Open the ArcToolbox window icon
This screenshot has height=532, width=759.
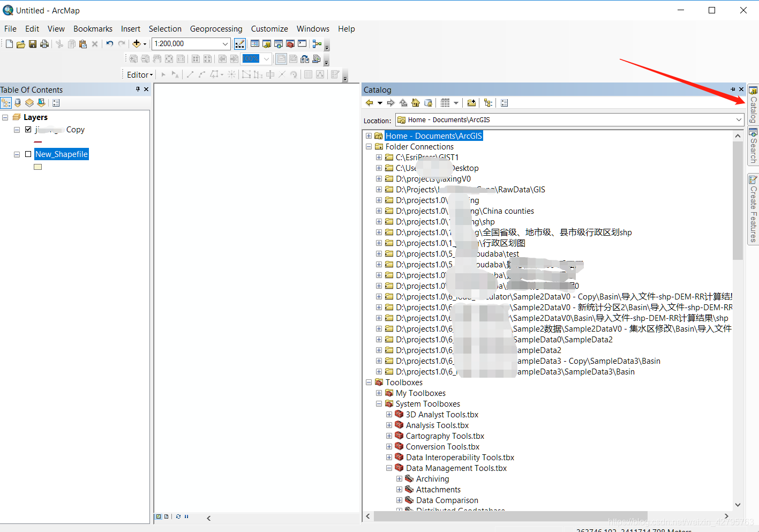290,44
